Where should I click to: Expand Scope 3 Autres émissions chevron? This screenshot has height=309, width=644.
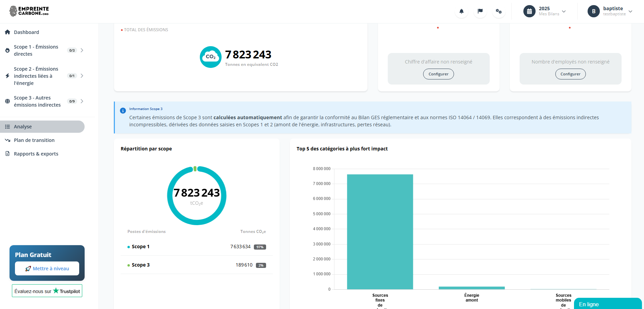click(82, 101)
